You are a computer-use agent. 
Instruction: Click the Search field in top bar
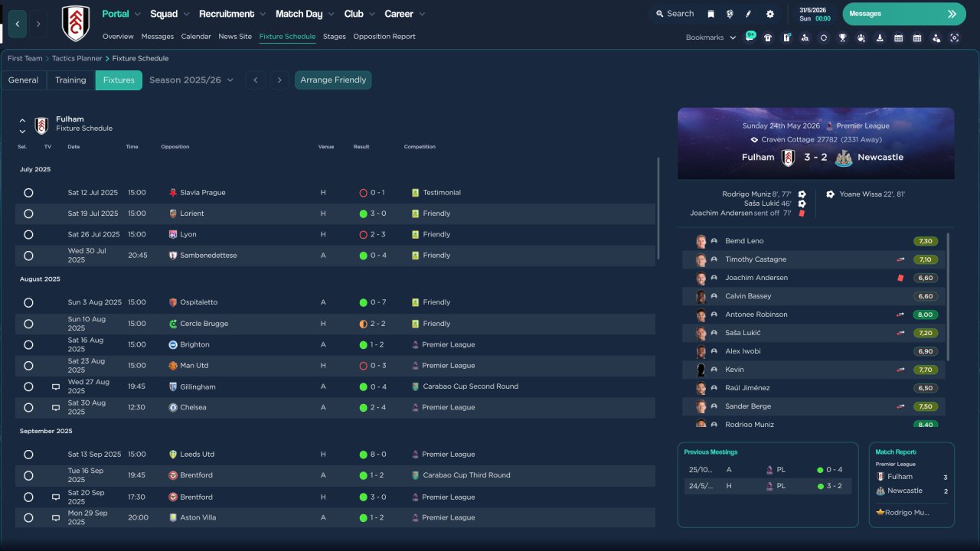[x=674, y=14]
